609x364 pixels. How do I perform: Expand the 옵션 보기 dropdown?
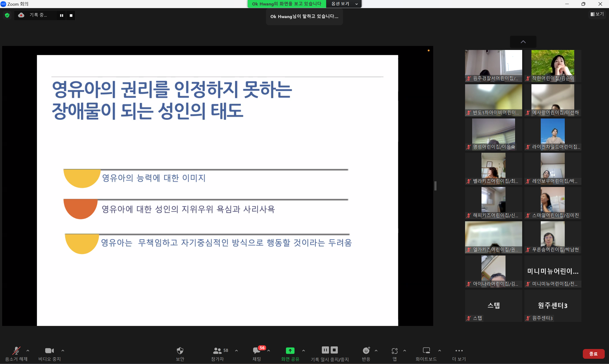[x=344, y=4]
